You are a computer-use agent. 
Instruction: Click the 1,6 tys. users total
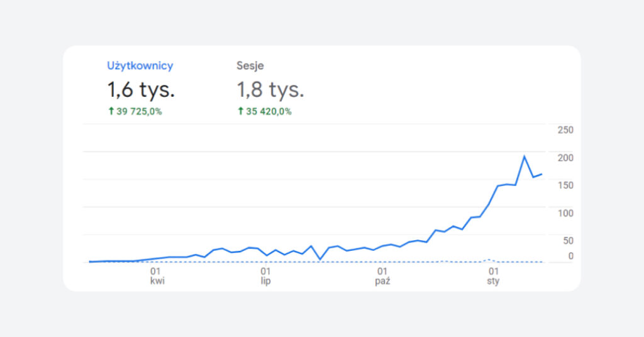tap(141, 90)
